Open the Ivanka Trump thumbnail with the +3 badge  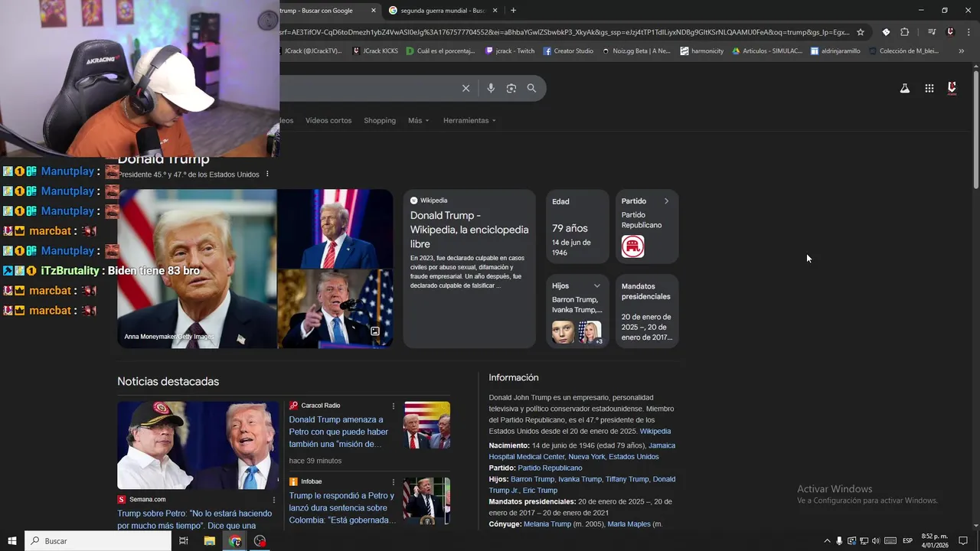(590, 332)
